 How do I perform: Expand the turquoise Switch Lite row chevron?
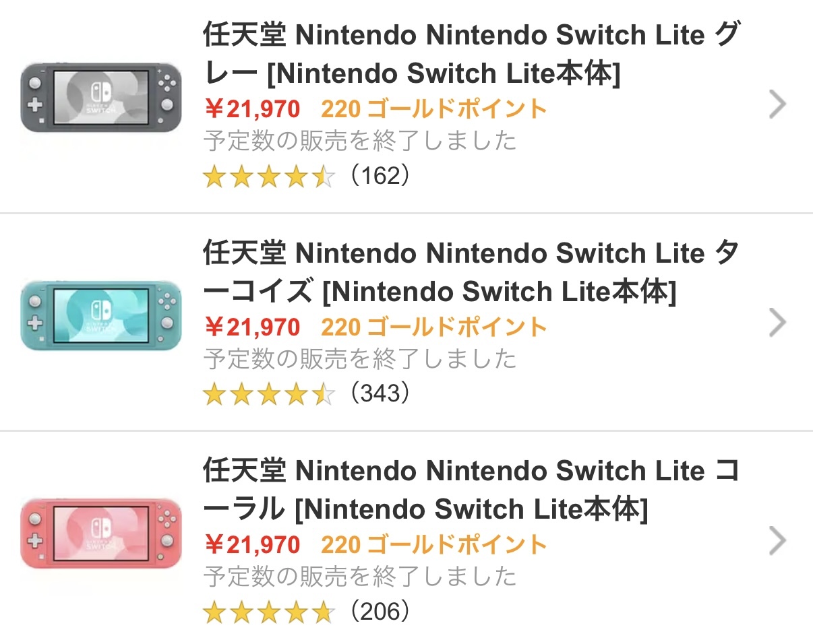(x=777, y=323)
